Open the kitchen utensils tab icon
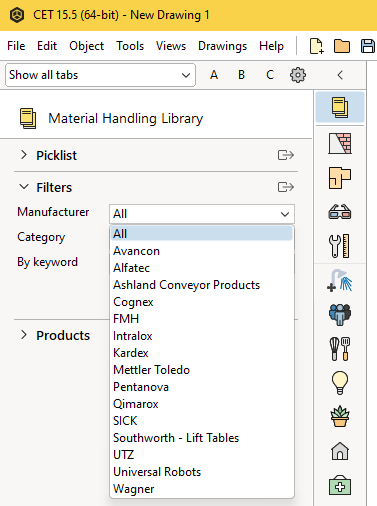This screenshot has height=506, width=377. click(340, 349)
